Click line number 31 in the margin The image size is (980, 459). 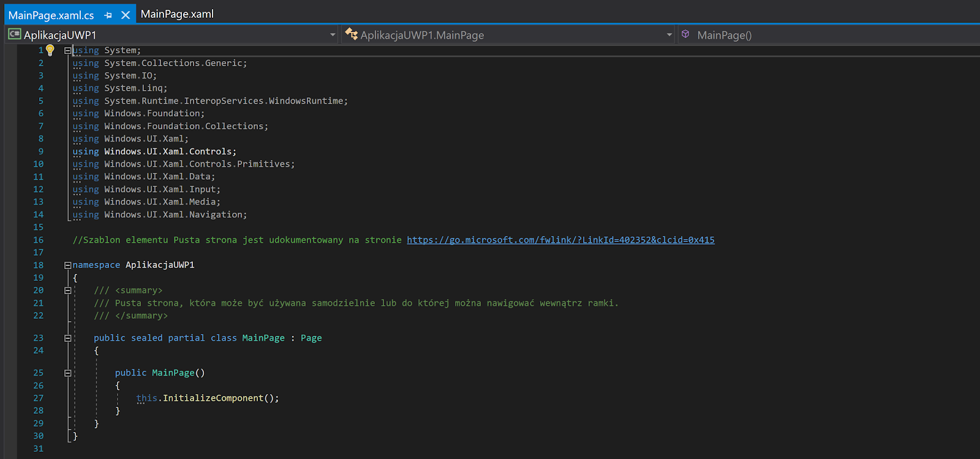tap(39, 449)
